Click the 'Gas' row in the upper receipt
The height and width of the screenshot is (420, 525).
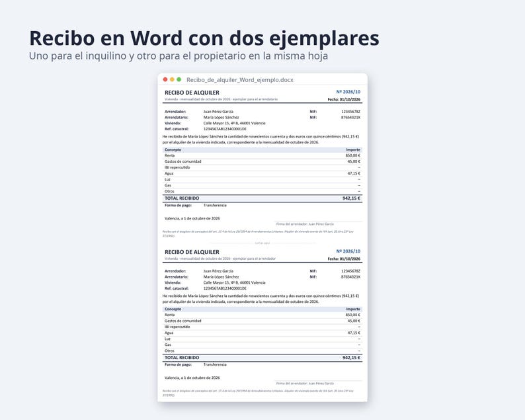coord(262,186)
